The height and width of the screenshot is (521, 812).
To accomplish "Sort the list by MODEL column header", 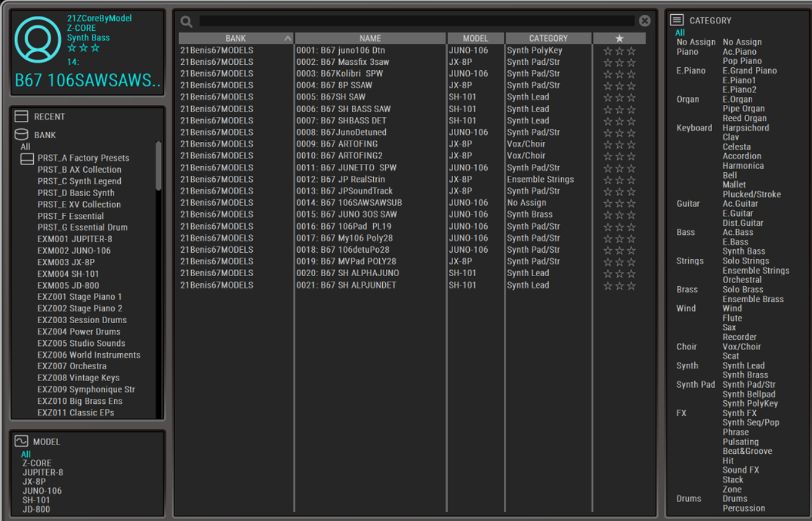I will [475, 38].
